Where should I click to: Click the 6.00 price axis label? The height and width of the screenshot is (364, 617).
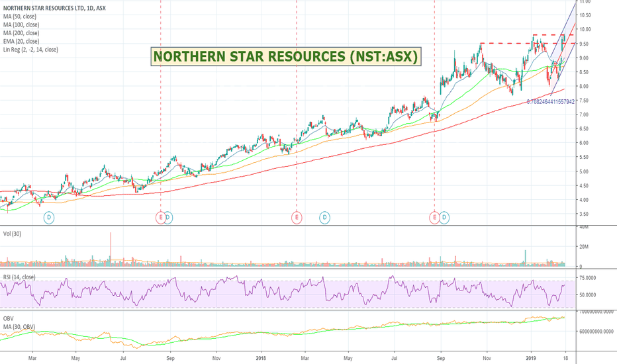point(584,143)
